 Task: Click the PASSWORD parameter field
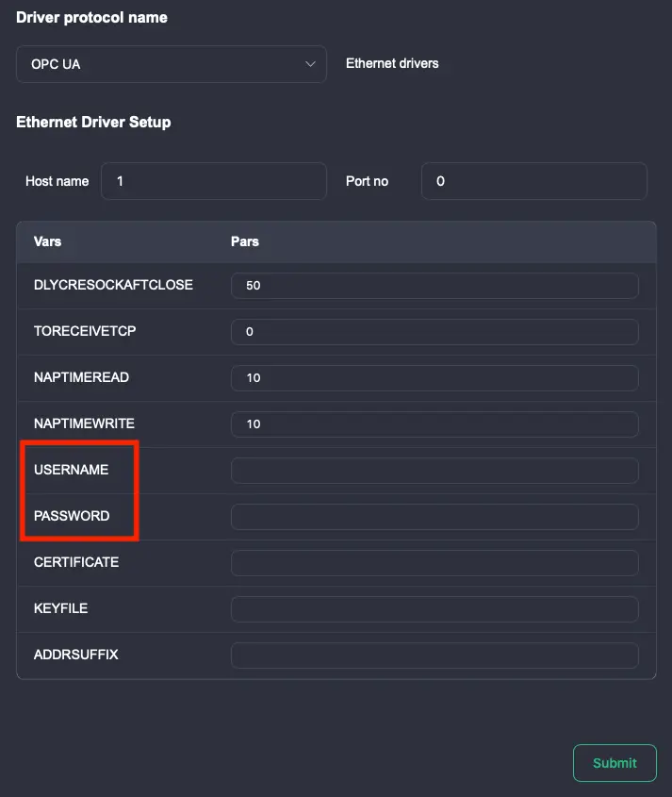click(434, 517)
